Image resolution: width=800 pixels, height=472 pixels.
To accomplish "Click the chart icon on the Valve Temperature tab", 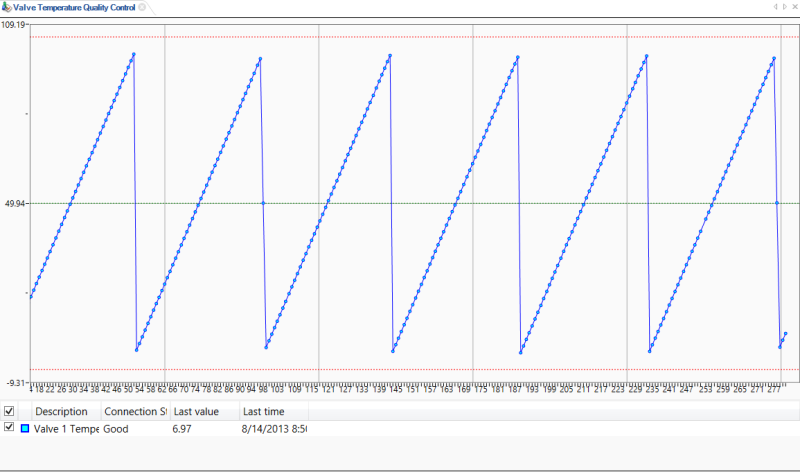I will [x=7, y=7].
